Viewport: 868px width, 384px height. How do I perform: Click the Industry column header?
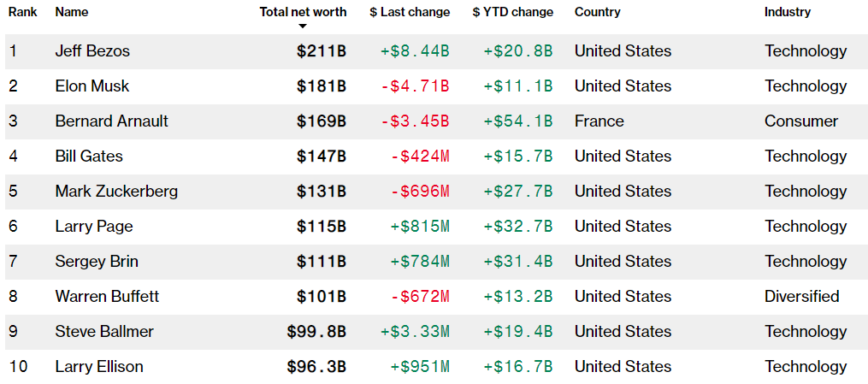(788, 12)
